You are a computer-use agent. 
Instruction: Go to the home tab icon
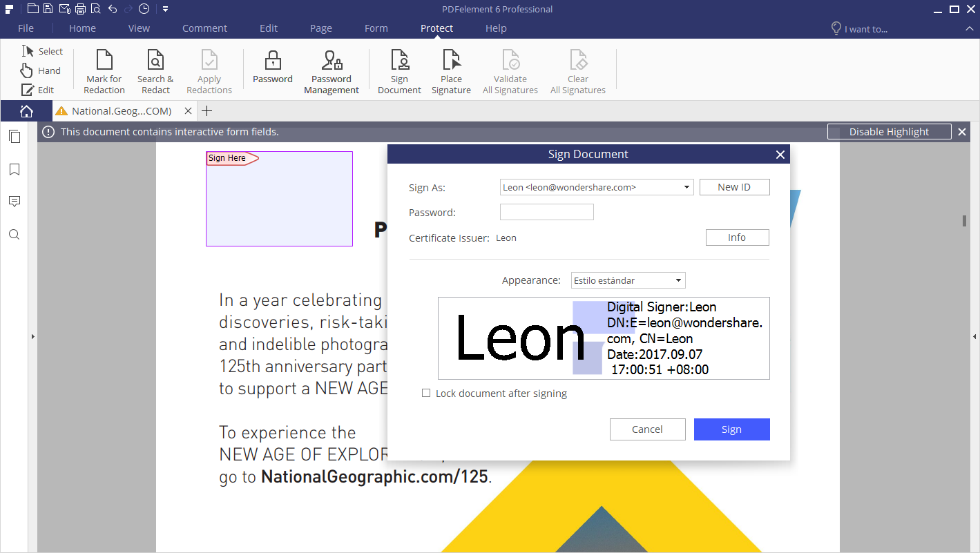tap(26, 111)
